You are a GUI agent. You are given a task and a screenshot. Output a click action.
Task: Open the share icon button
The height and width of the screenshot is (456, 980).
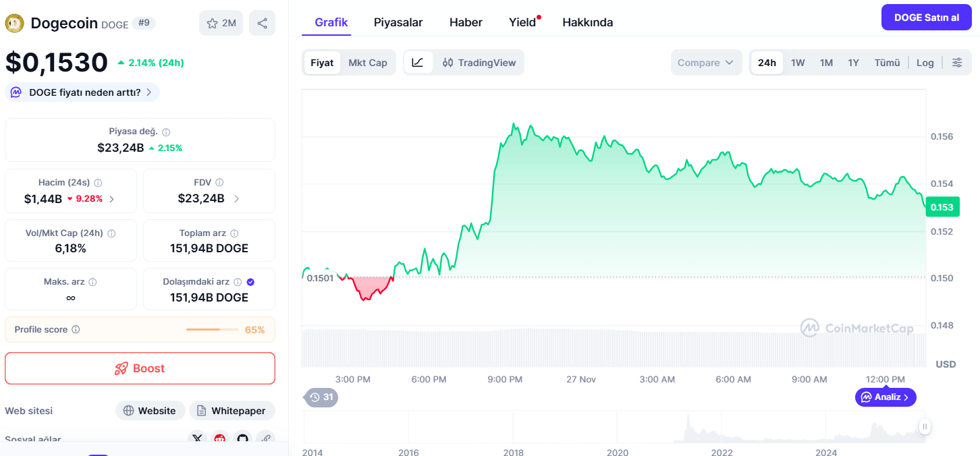(x=262, y=23)
